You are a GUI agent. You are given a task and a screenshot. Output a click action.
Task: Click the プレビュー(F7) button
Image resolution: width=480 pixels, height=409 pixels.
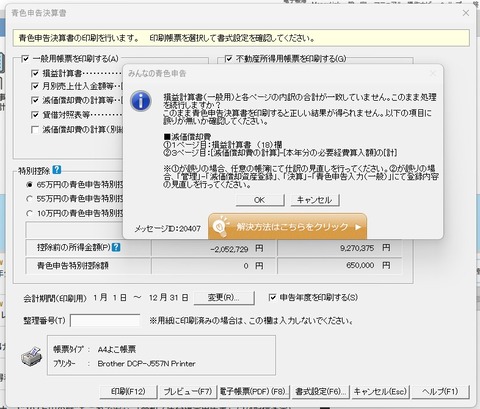(188, 392)
